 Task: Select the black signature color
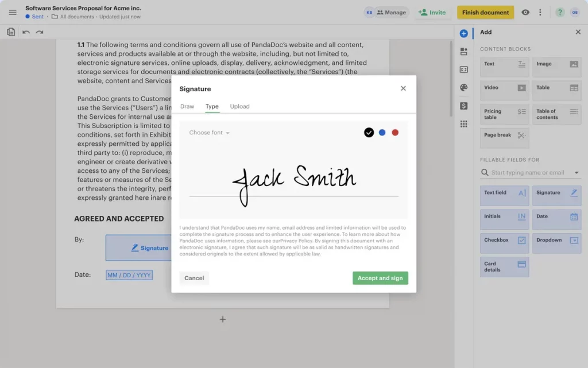coord(369,133)
